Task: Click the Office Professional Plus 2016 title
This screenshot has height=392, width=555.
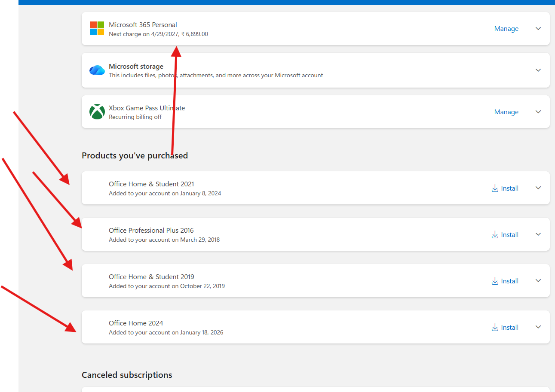Action: [151, 230]
